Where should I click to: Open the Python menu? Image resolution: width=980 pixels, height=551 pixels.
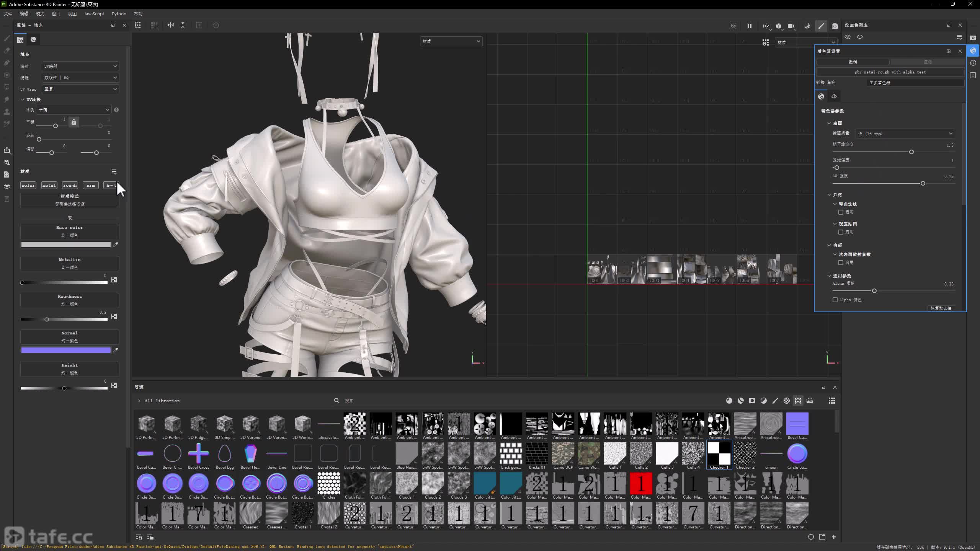pos(119,14)
